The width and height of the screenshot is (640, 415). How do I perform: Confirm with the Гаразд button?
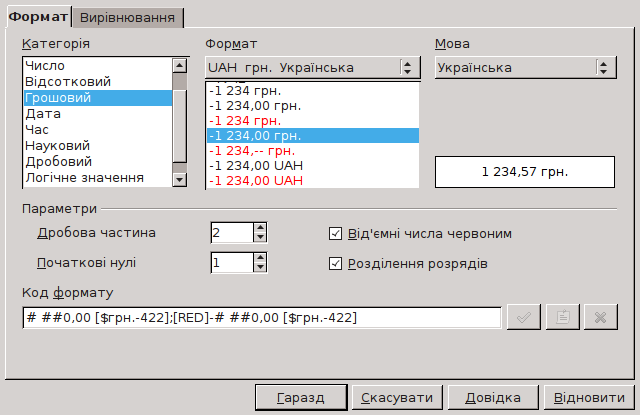301,397
